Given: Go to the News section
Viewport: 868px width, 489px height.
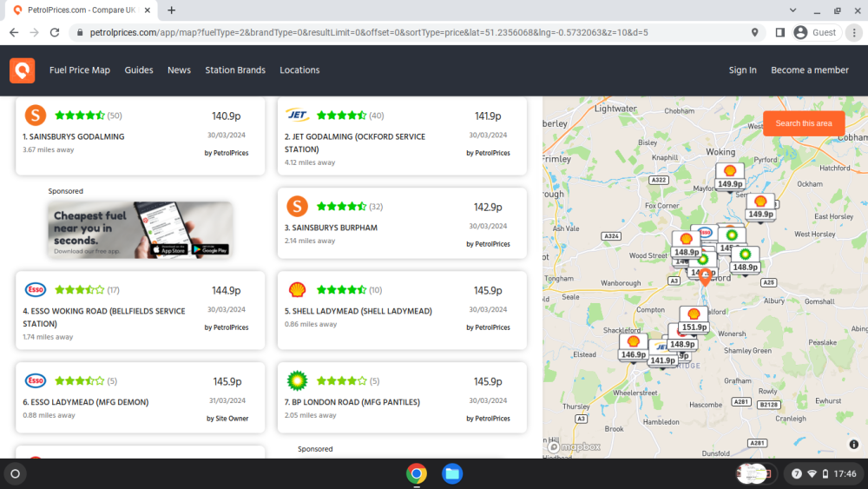Looking at the screenshot, I should [x=179, y=70].
